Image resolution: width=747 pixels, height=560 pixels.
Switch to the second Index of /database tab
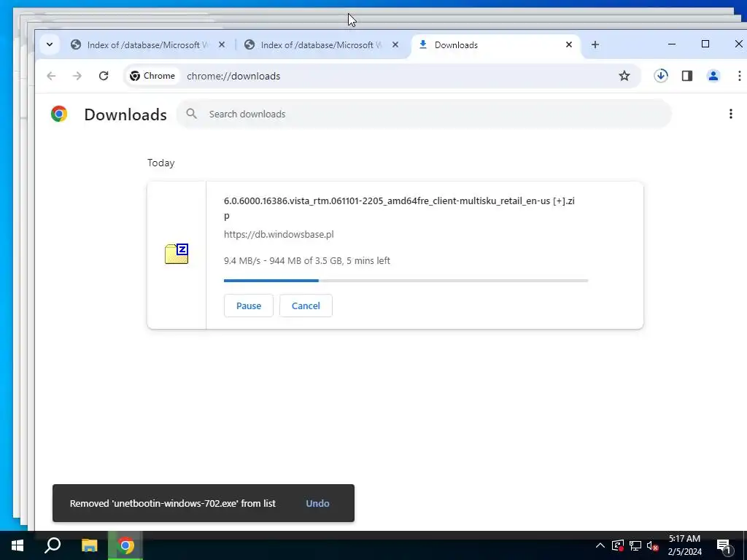tap(320, 44)
